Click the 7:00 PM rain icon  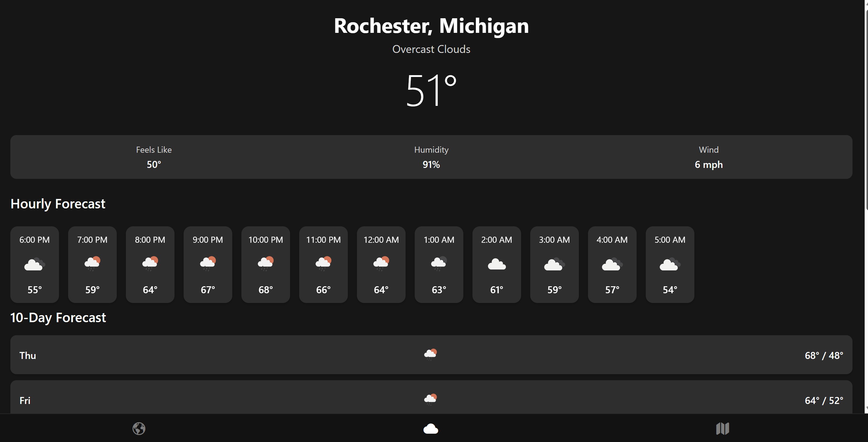pyautogui.click(x=92, y=264)
